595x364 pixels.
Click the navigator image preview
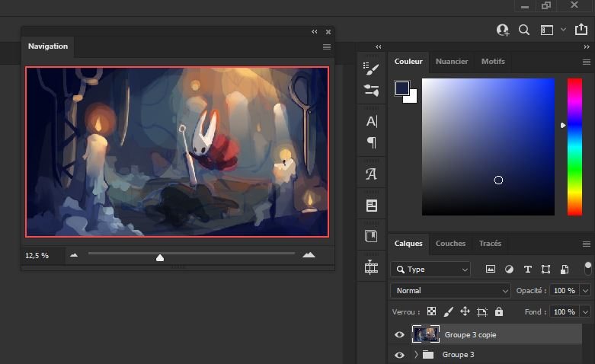tap(177, 152)
